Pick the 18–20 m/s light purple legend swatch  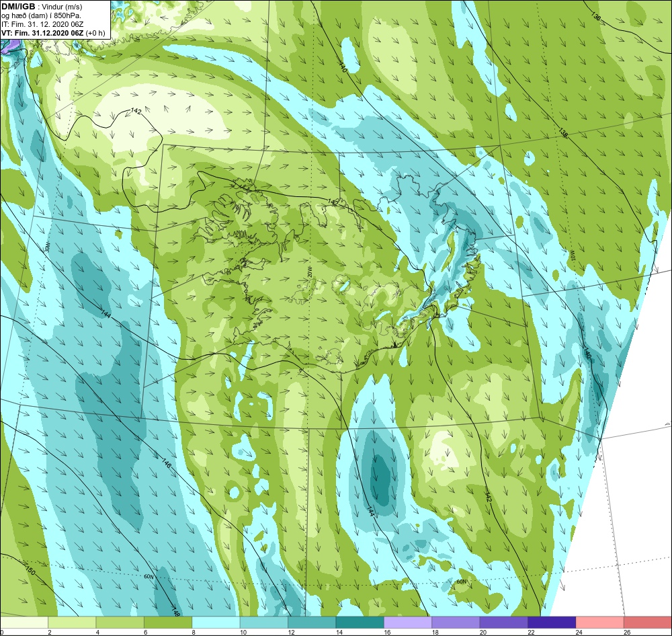coord(456,622)
